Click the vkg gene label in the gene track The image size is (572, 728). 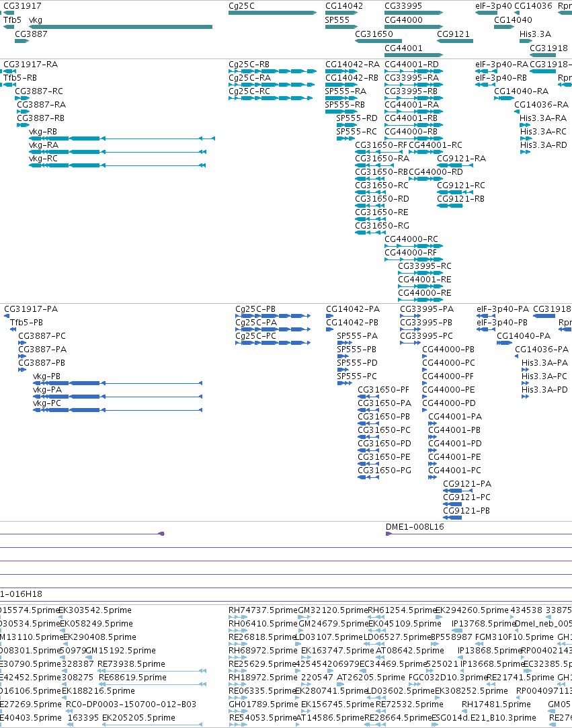click(x=35, y=20)
